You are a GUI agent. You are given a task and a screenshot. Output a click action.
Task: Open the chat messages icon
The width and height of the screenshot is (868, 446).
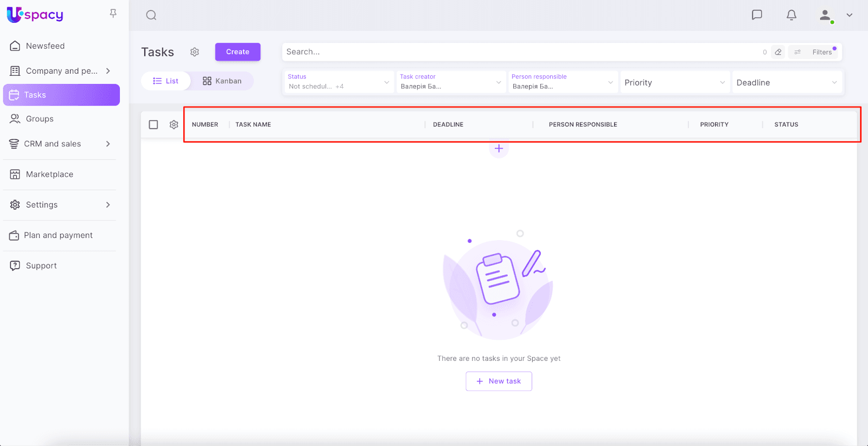pyautogui.click(x=757, y=15)
